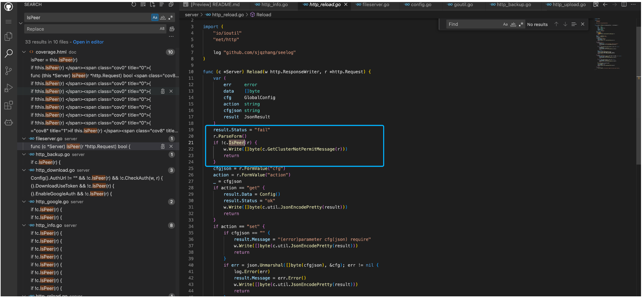Select the Reload breadcrumb item
Screen dimensions: 644x299
pos(263,15)
